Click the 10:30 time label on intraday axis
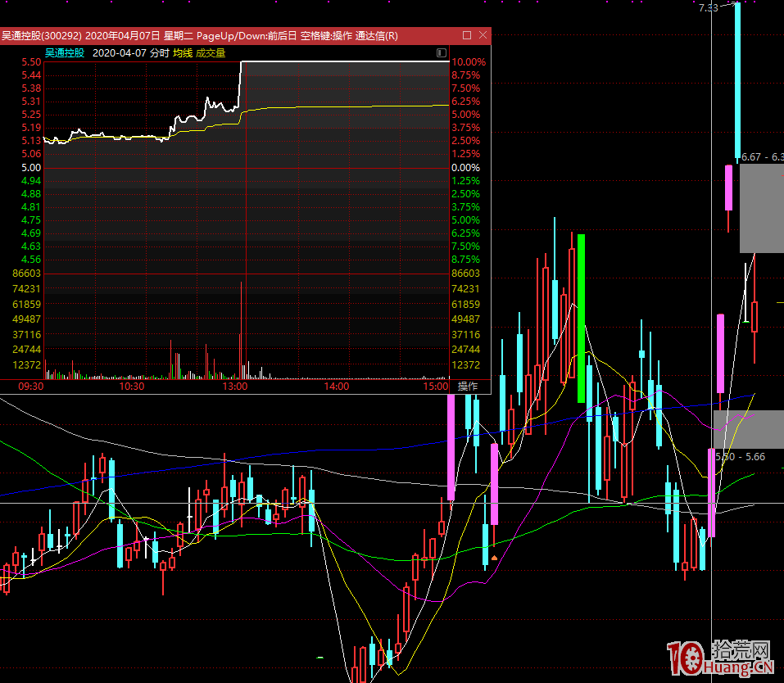784x683 pixels. tap(132, 387)
